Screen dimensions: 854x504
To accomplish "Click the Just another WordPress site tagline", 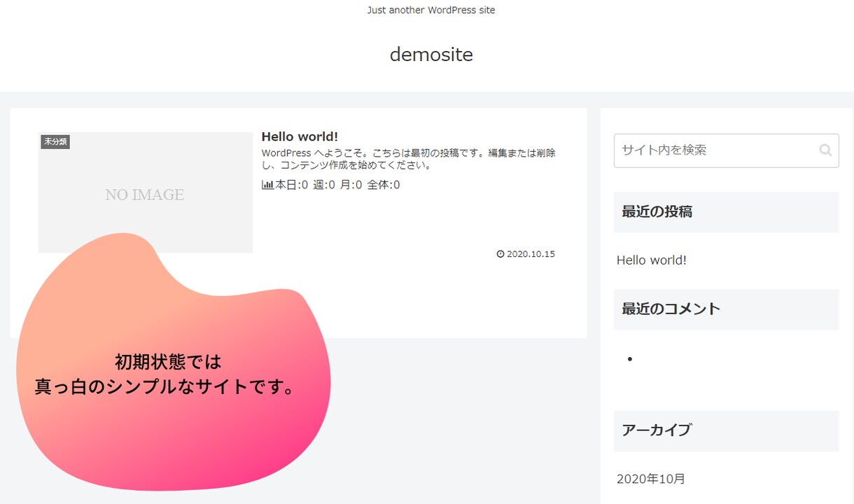I will (431, 10).
